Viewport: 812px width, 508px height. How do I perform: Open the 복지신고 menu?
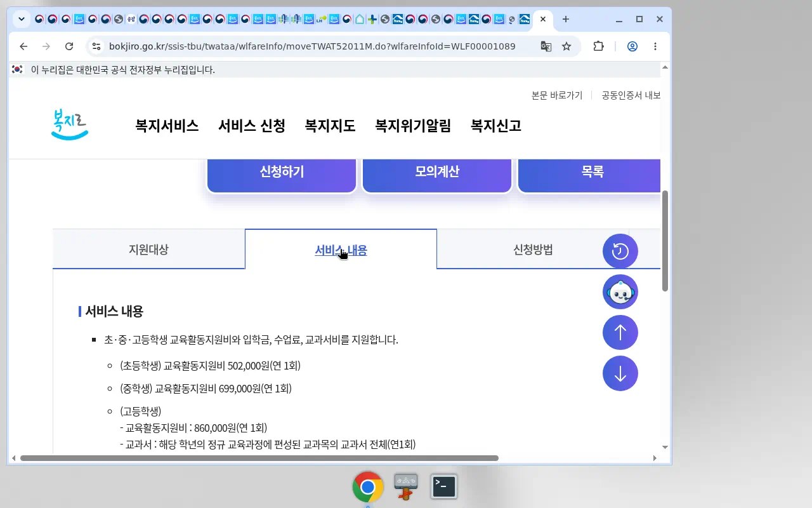coord(496,126)
